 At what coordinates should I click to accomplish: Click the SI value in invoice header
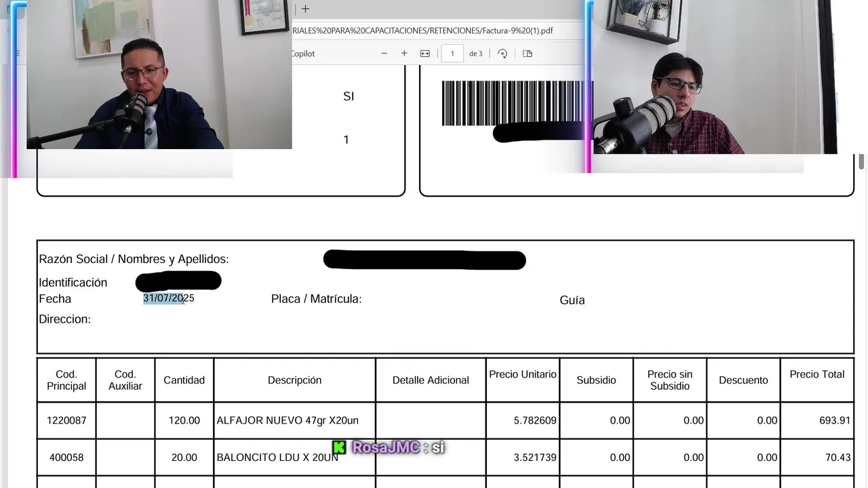pos(349,96)
